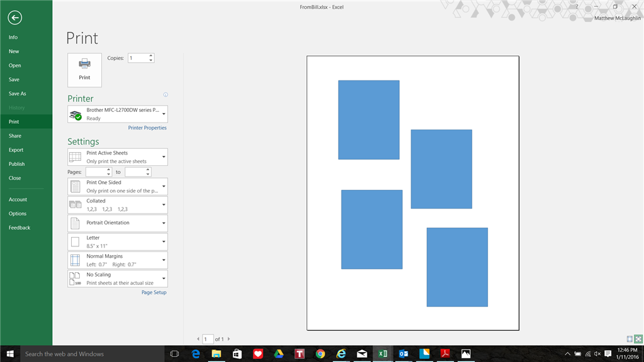
Task: Open the Page Setup link
Action: [154, 292]
